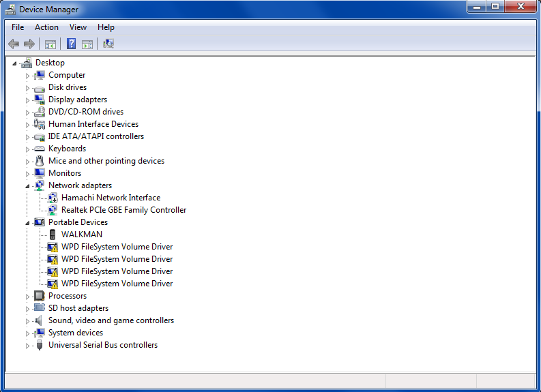Open the View menu
The image size is (541, 392).
pos(78,27)
